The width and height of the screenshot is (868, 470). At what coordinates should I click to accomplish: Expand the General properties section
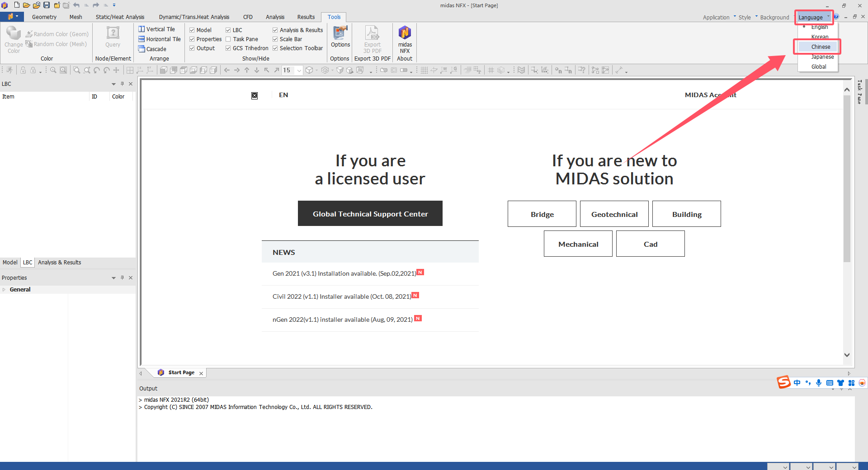4,290
